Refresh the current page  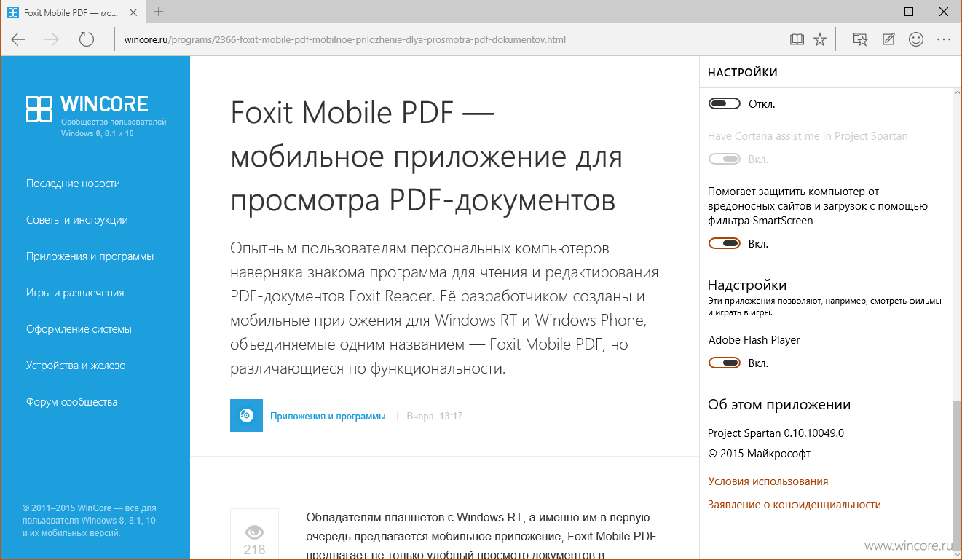[87, 39]
